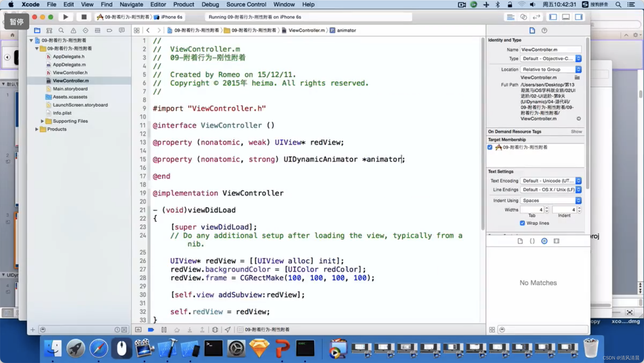
Task: Click the Run (play) button
Action: (65, 17)
